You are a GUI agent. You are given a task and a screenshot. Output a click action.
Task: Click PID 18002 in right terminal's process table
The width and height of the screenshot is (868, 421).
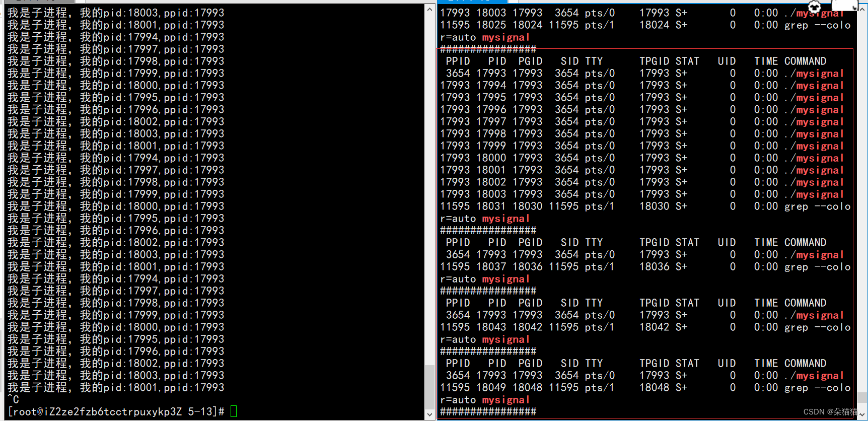coord(491,182)
